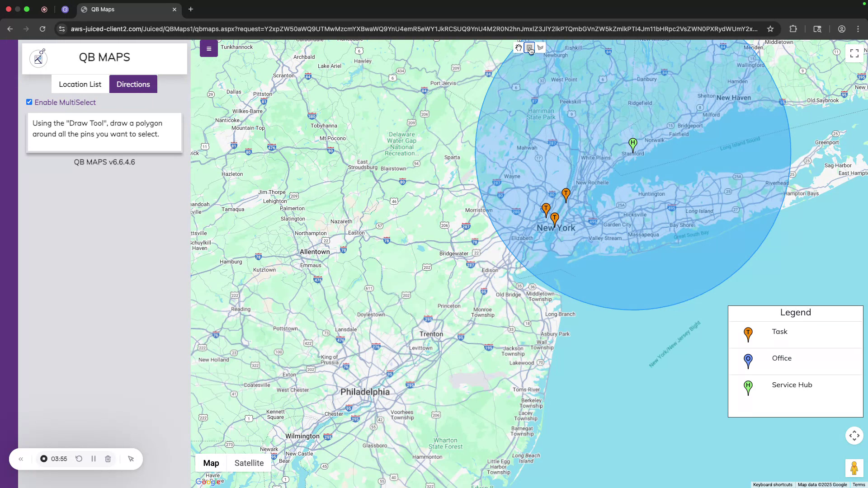The image size is (868, 488).
Task: Switch to the Location List tab
Action: [x=80, y=84]
